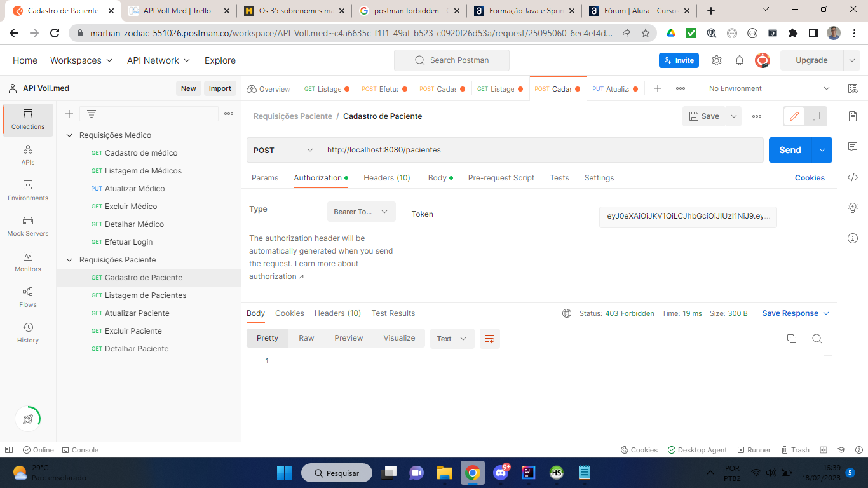Click the request URL field
The image size is (868, 488).
coord(541,150)
